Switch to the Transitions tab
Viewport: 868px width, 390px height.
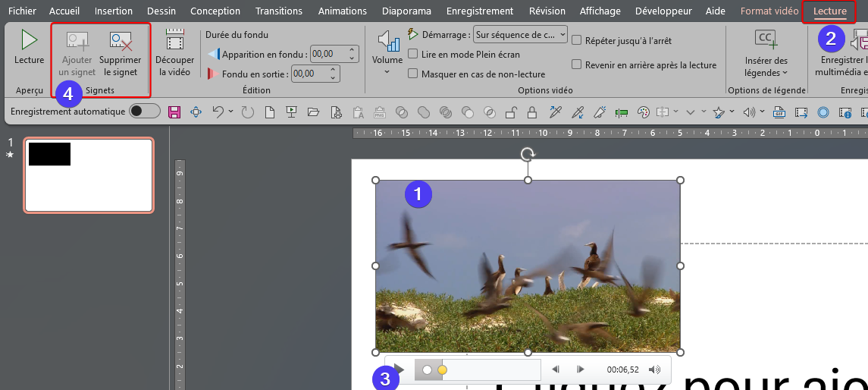tap(279, 11)
